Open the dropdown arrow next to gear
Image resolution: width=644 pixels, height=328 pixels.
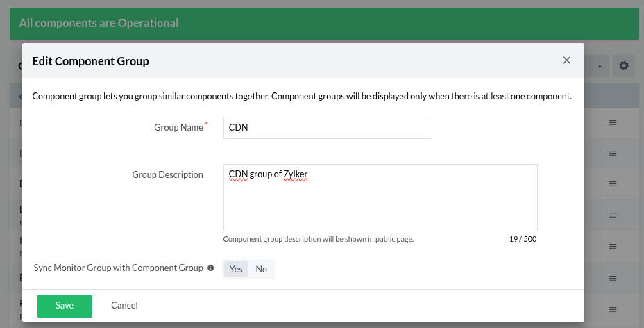pyautogui.click(x=599, y=66)
